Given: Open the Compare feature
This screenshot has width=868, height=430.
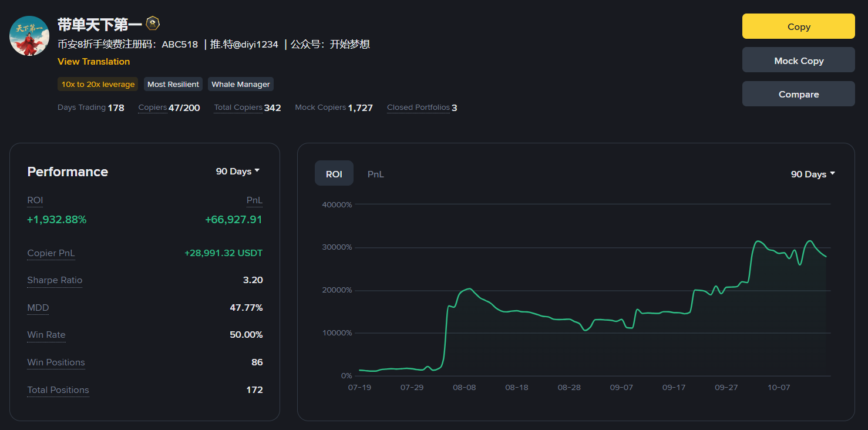Looking at the screenshot, I should (x=798, y=94).
